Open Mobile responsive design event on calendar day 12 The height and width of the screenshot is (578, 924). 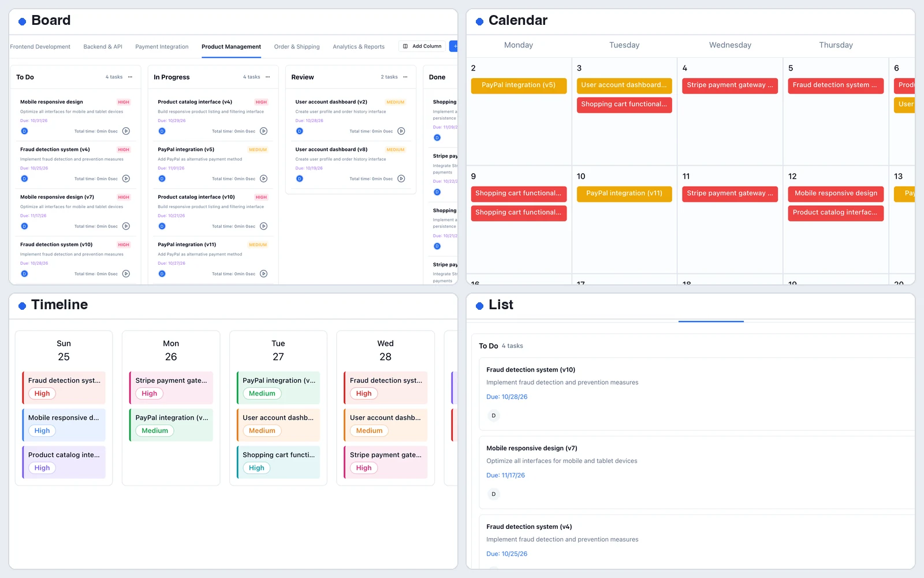[x=836, y=194]
